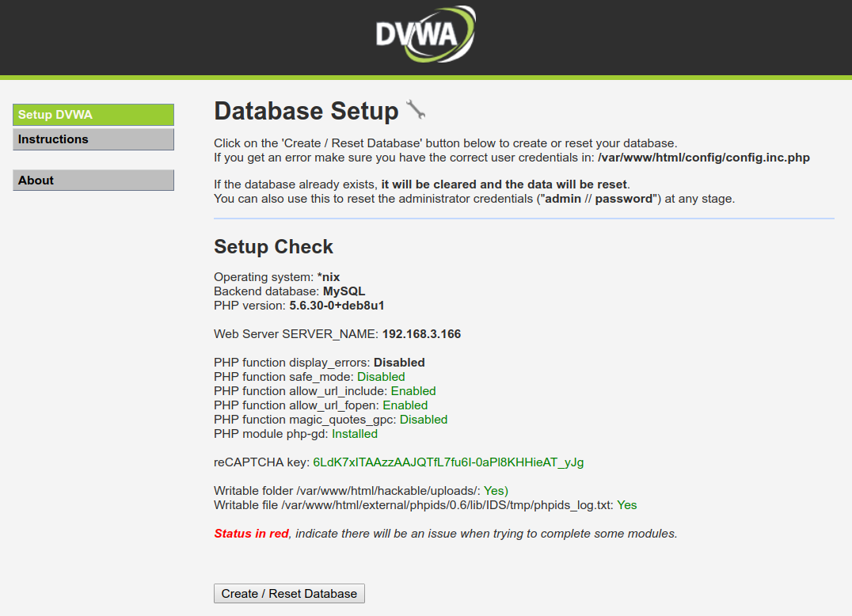Click the DVWA logo in the header
The width and height of the screenshot is (852, 616).
pos(425,35)
